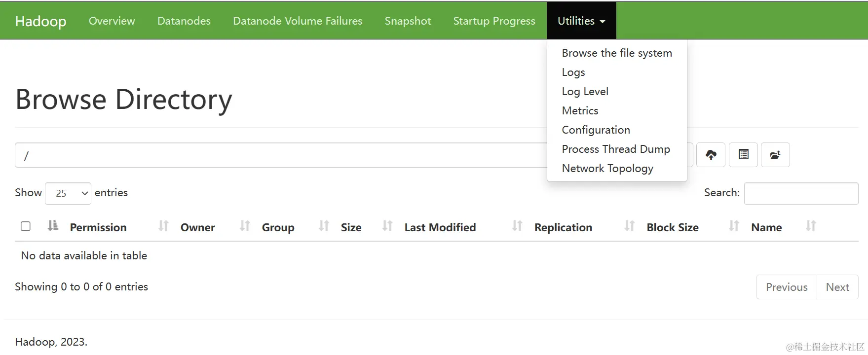
Task: Select Logs from Utilities menu
Action: click(x=573, y=72)
